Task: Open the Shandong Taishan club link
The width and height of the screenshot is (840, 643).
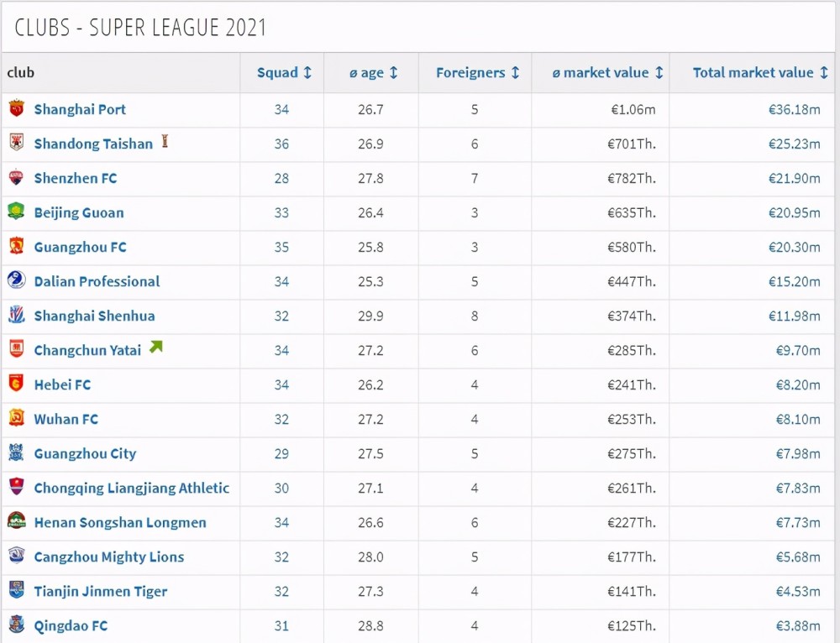Action: [93, 144]
